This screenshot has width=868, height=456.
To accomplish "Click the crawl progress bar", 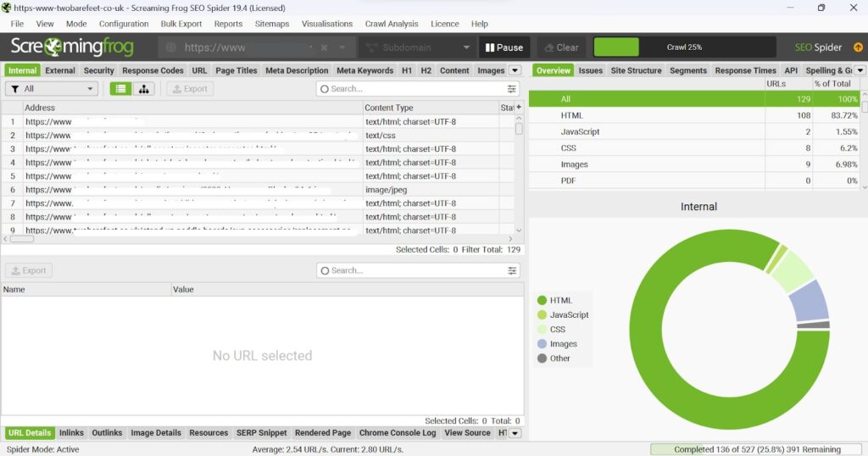I will point(684,47).
